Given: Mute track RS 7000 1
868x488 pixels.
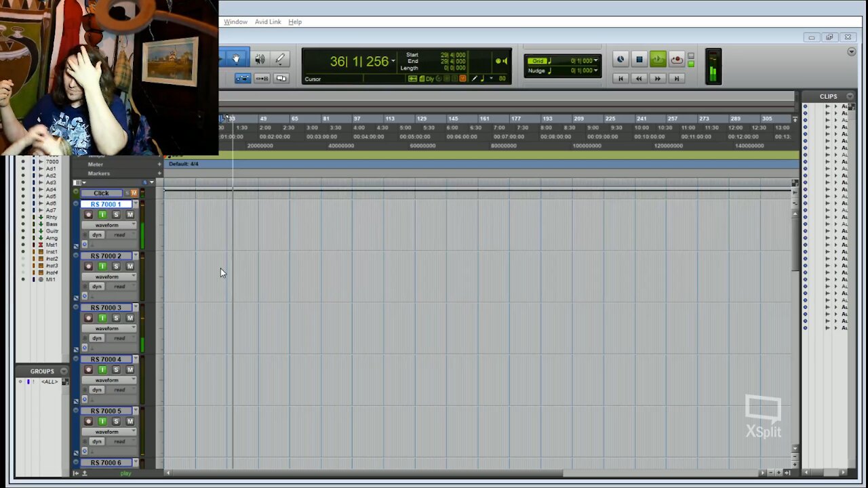Looking at the screenshot, I should pos(130,215).
